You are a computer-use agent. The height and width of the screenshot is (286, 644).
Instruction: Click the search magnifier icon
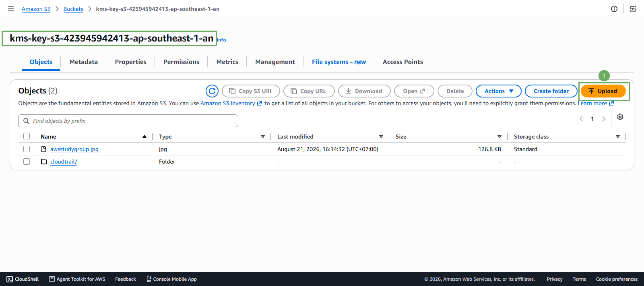26,121
